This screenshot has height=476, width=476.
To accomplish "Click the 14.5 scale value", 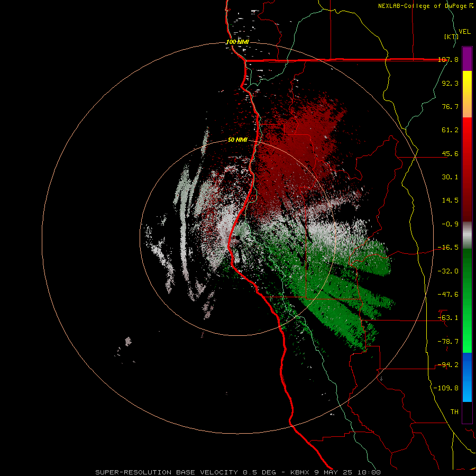I will [450, 200].
